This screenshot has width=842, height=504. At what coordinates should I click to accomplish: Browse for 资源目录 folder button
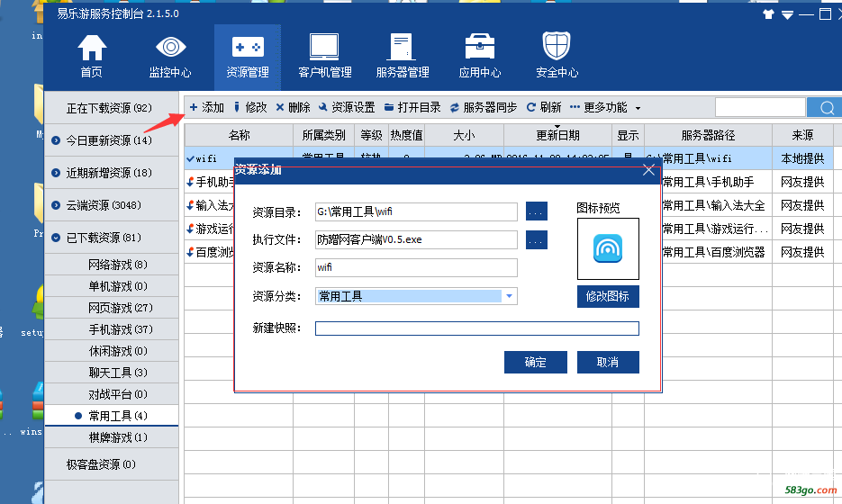537,211
